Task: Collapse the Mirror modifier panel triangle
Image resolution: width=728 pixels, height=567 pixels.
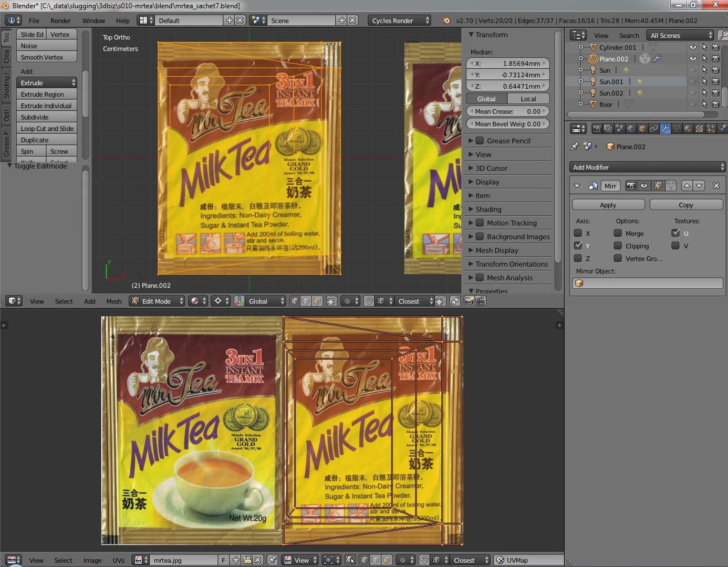Action: point(577,186)
